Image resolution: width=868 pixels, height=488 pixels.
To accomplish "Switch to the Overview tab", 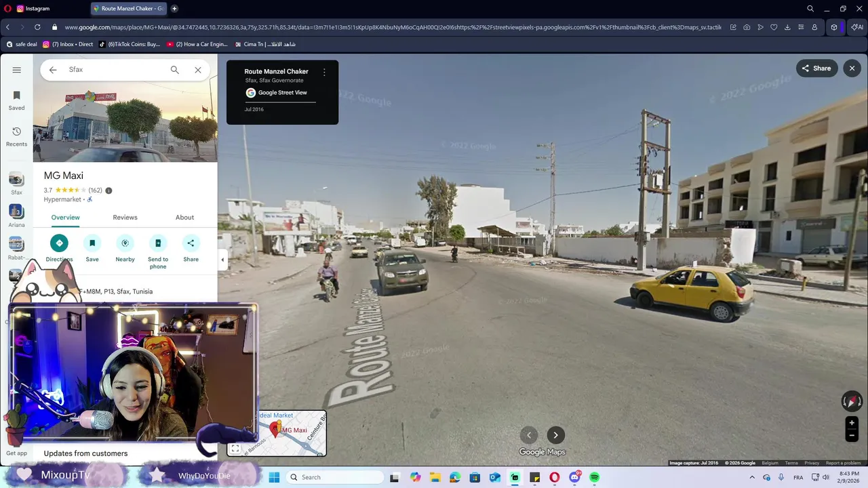I will click(x=65, y=218).
